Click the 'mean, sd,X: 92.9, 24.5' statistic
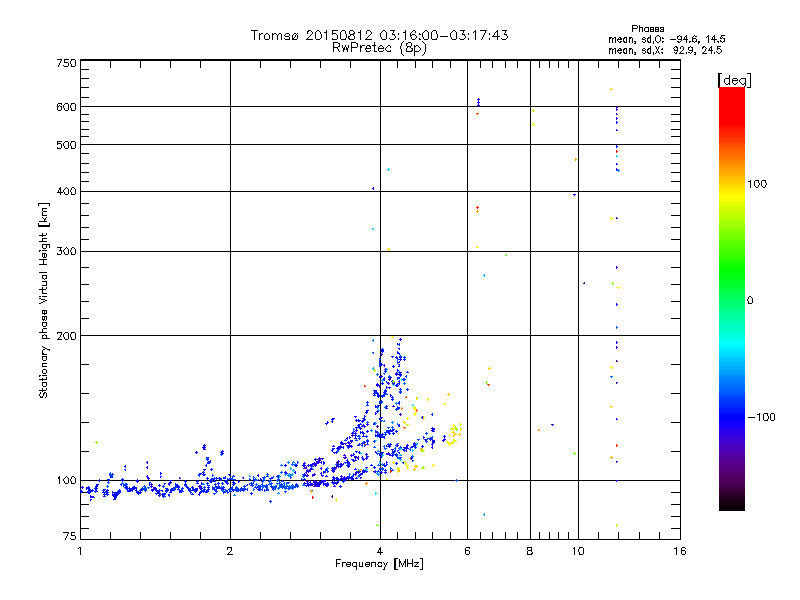This screenshot has width=800, height=600. 665,50
